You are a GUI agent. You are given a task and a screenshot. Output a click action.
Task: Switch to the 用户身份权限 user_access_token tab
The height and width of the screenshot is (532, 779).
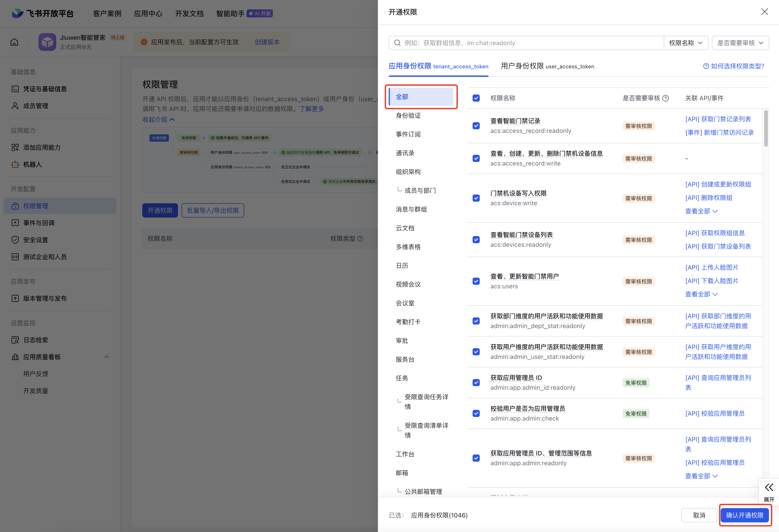tap(547, 66)
